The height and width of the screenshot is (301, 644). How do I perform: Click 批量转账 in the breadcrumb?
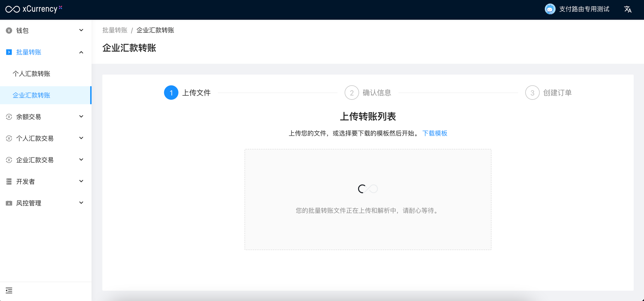tap(115, 30)
